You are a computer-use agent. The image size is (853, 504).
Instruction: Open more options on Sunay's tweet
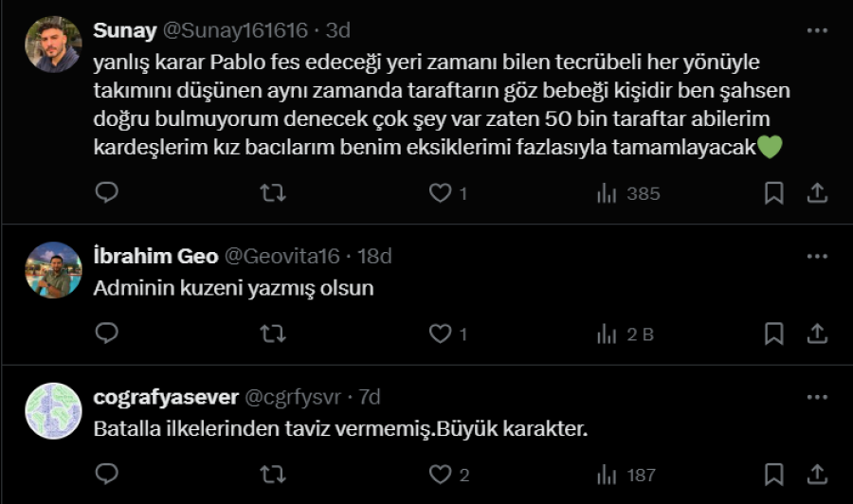click(x=816, y=30)
